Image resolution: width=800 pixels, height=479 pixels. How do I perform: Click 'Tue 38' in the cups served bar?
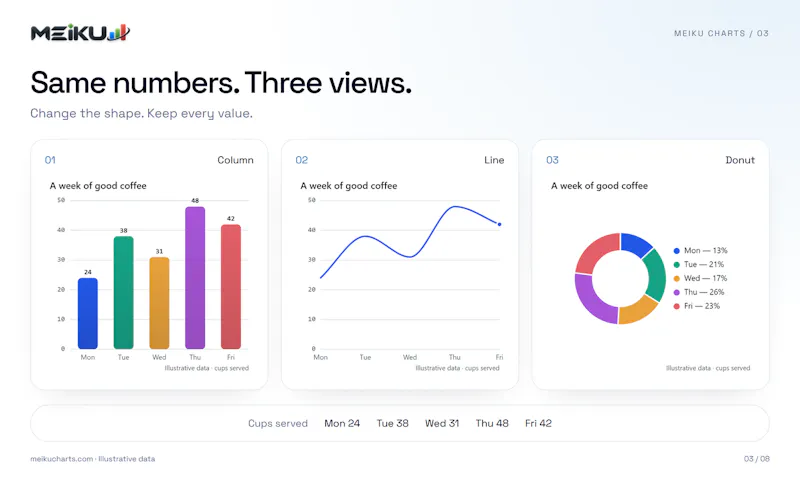(392, 423)
